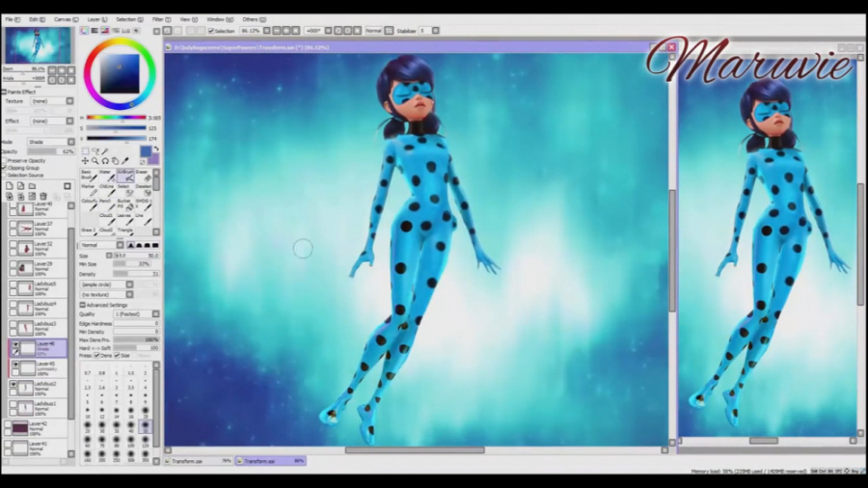Select the Ladybug5 layer
868x488 pixels.
click(38, 287)
